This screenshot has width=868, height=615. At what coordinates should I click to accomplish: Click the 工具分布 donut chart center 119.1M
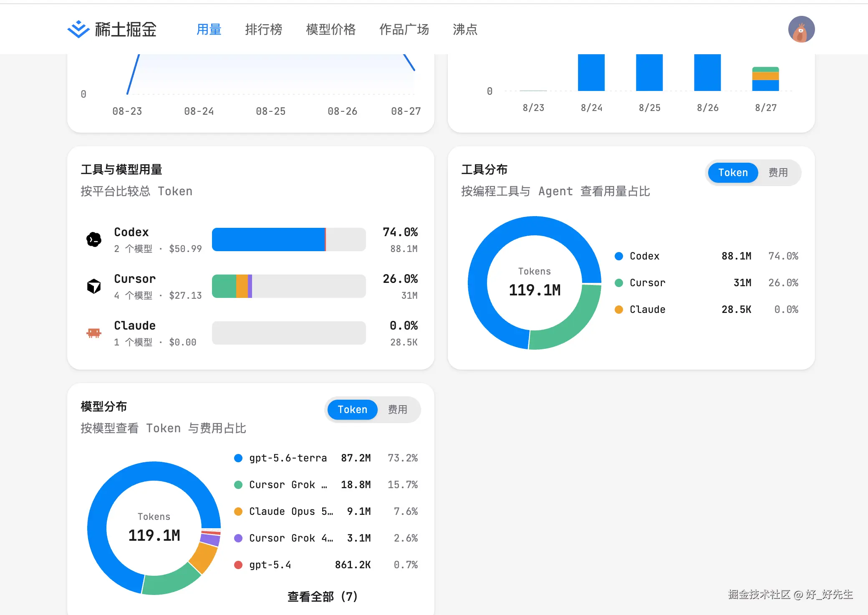click(535, 290)
